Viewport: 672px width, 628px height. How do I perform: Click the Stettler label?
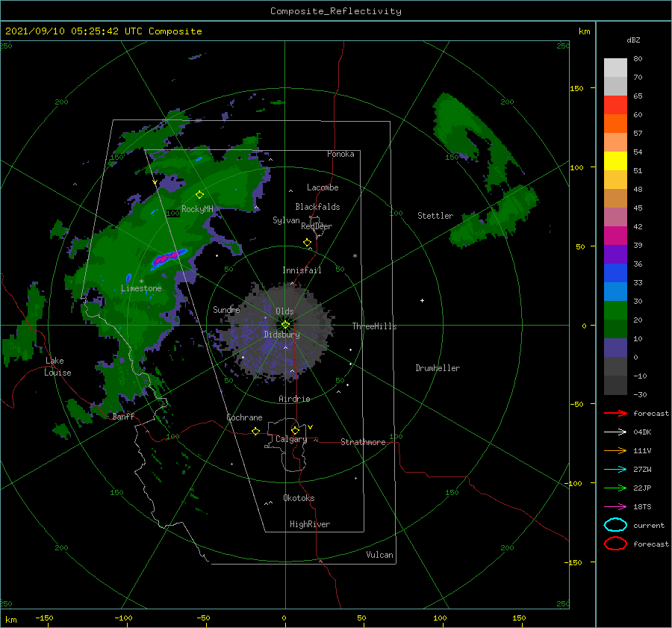click(435, 216)
